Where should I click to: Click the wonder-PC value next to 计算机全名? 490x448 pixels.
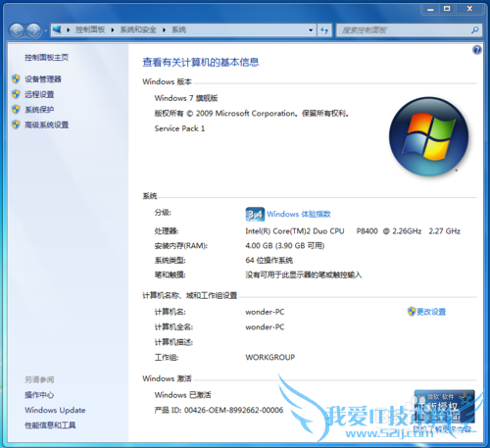[x=265, y=327]
